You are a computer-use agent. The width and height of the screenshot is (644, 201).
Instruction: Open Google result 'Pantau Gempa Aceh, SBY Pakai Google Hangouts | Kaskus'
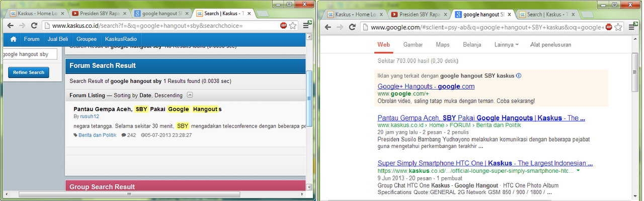481,118
